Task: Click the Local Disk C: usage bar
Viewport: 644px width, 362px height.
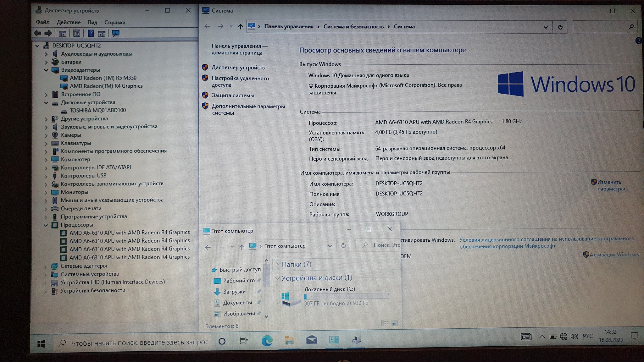Action: [346, 296]
